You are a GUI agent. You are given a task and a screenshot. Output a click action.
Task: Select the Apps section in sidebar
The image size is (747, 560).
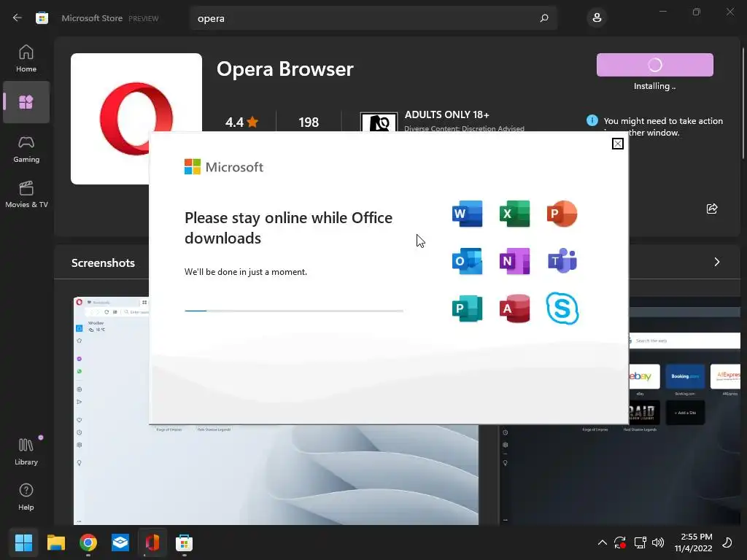26,102
